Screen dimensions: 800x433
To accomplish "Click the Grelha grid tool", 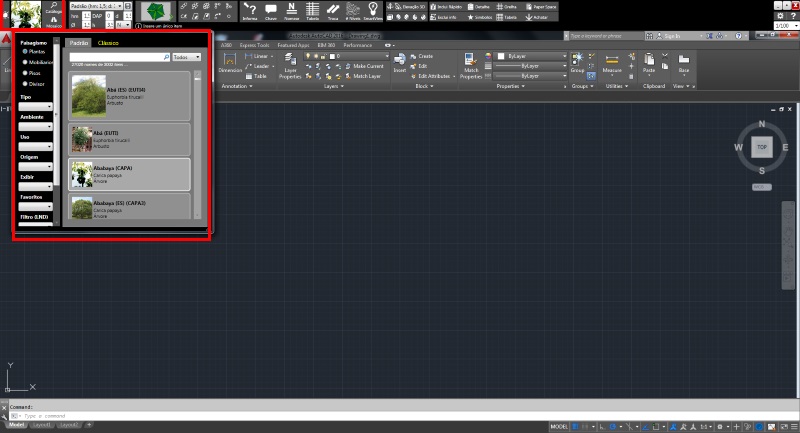I will (x=507, y=7).
